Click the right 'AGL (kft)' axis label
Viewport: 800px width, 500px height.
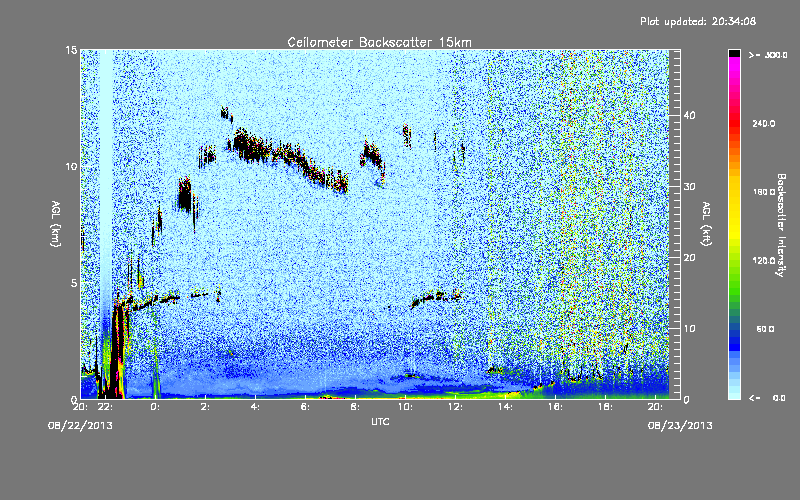coord(707,223)
